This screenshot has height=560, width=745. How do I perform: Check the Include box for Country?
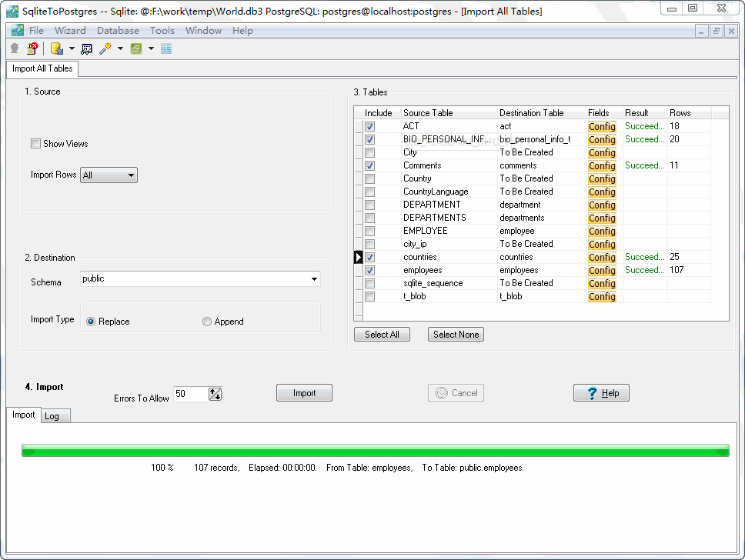coord(369,178)
